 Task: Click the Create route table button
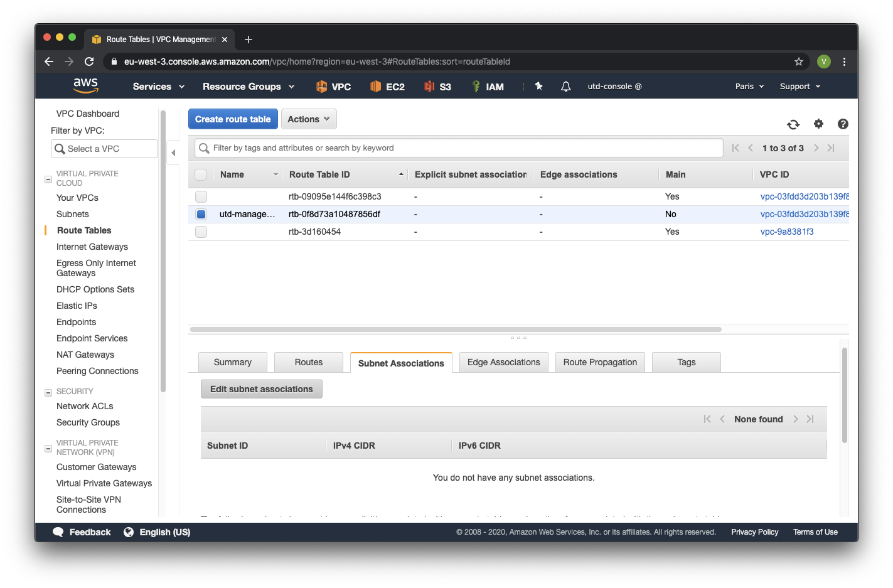[x=233, y=119]
